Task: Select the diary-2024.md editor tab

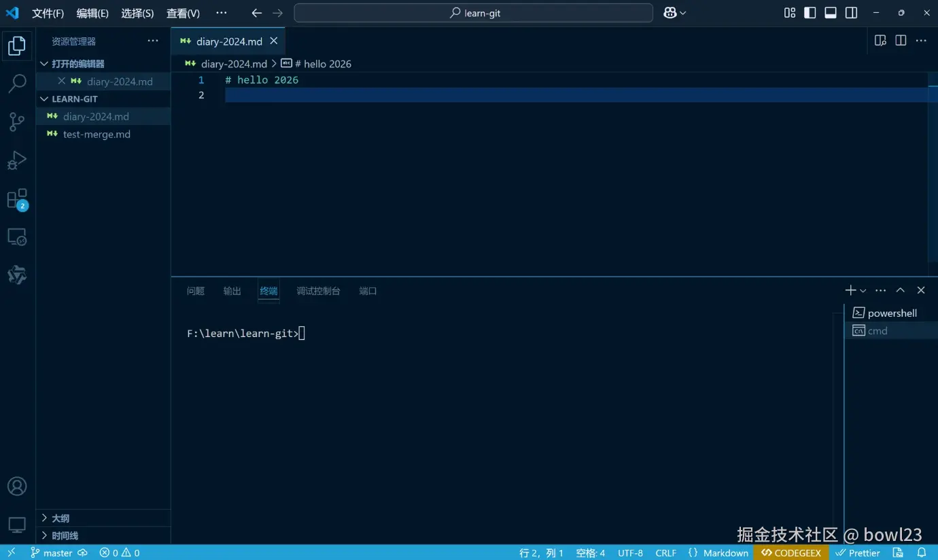Action: [228, 41]
